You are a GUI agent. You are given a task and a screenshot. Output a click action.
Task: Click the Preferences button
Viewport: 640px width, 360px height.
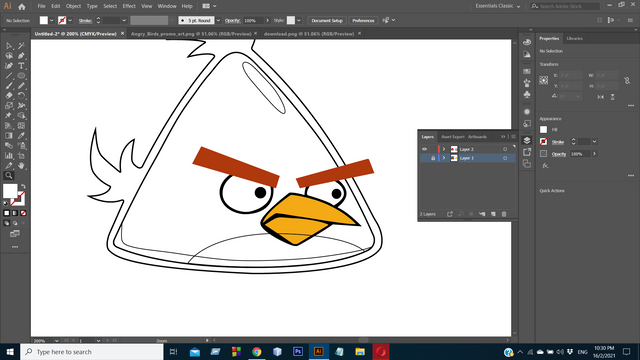click(363, 20)
